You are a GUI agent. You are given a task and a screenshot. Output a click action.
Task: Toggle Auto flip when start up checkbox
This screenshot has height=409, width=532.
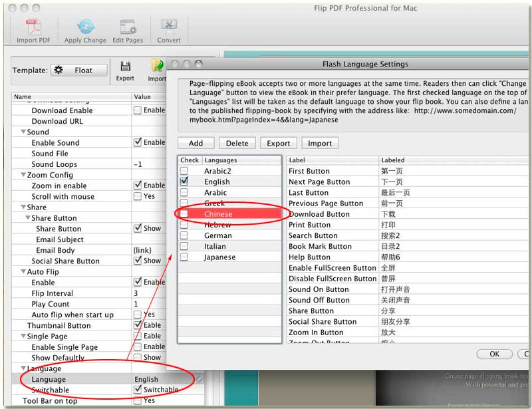point(138,315)
